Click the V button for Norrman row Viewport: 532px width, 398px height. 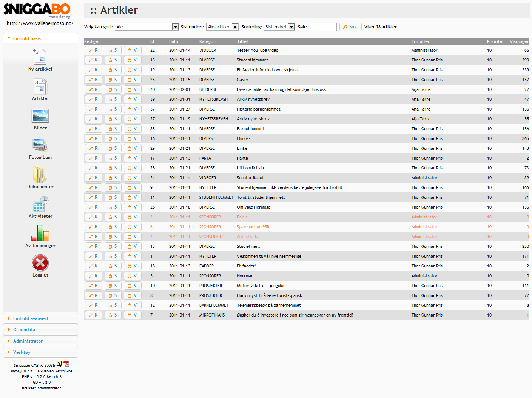[x=133, y=276]
